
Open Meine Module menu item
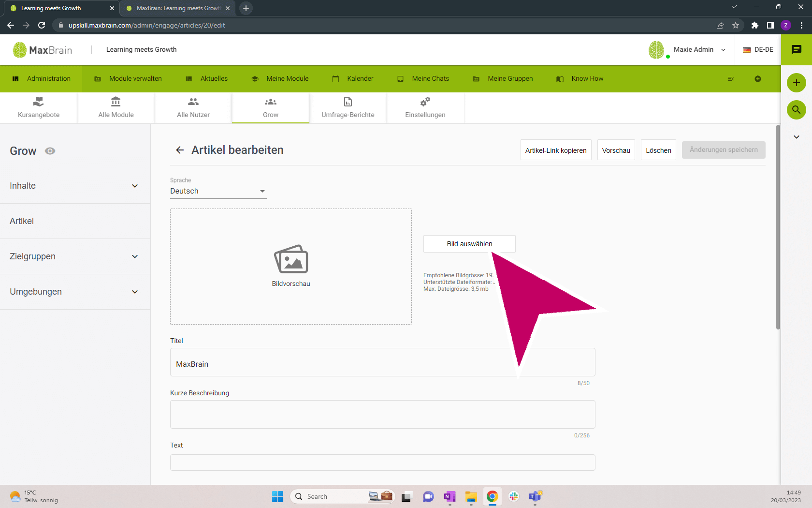pyautogui.click(x=280, y=79)
